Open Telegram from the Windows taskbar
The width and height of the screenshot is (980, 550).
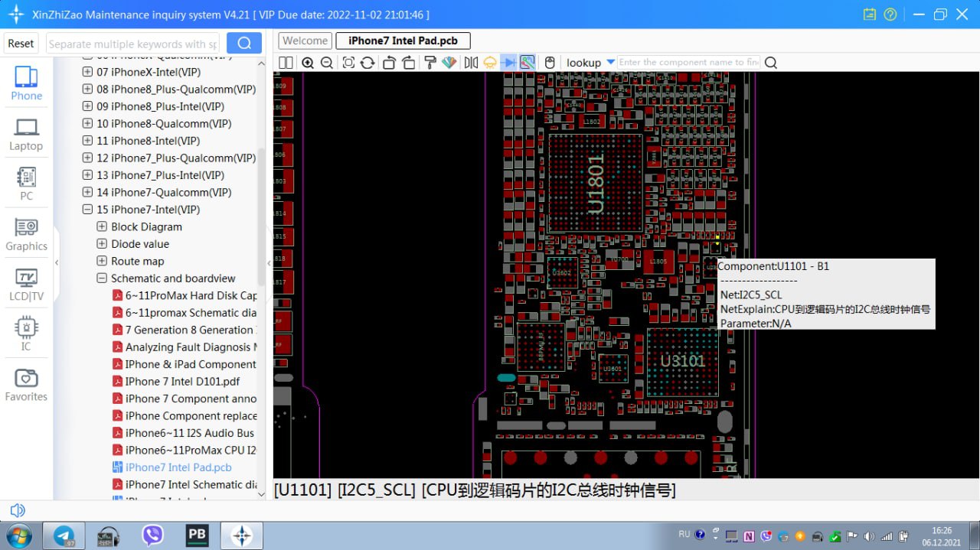click(x=64, y=535)
